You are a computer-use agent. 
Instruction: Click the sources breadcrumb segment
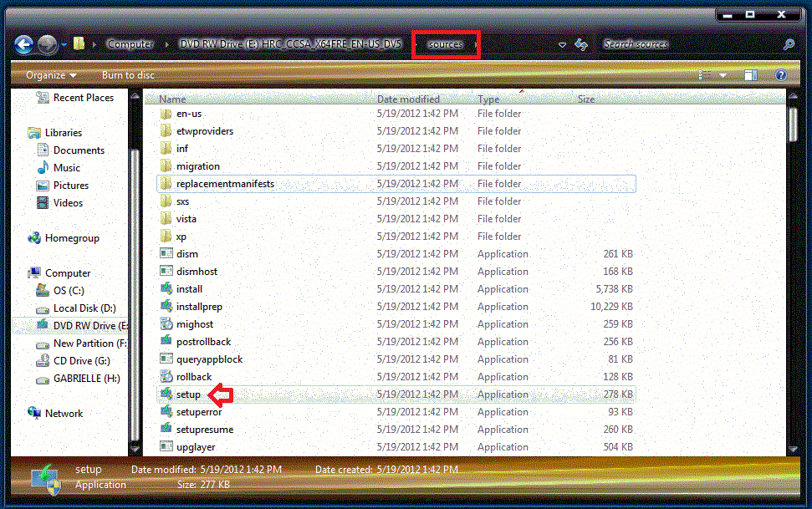(x=446, y=44)
